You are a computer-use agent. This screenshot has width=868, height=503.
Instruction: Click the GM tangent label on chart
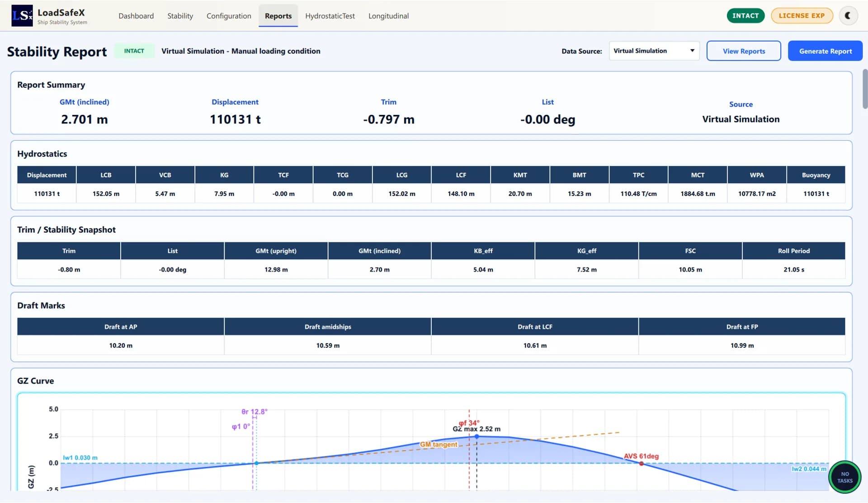pos(439,445)
